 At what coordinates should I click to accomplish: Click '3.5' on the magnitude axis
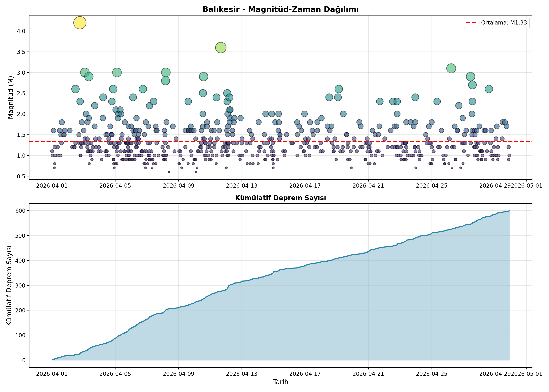tap(21, 52)
